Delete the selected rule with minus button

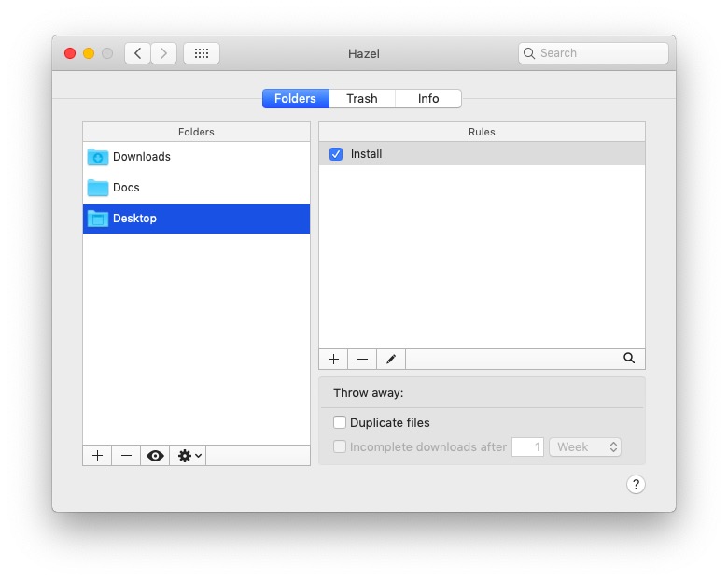(x=362, y=360)
